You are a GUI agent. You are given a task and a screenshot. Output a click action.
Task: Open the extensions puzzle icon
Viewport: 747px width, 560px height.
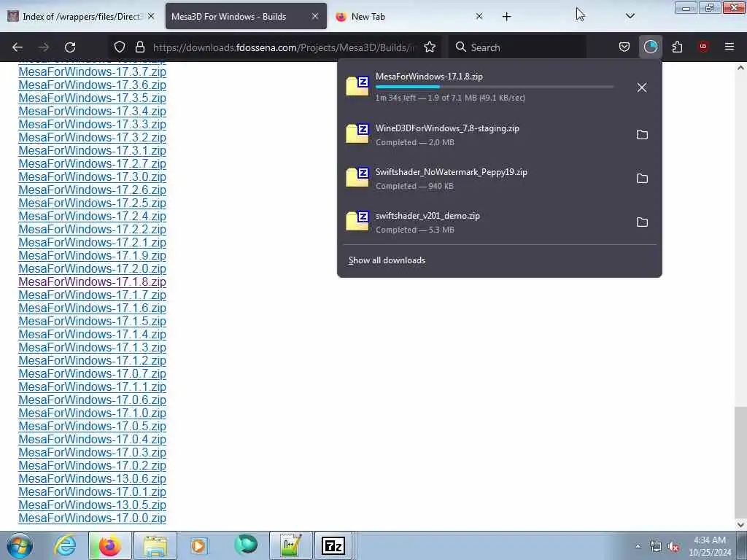[x=677, y=47]
